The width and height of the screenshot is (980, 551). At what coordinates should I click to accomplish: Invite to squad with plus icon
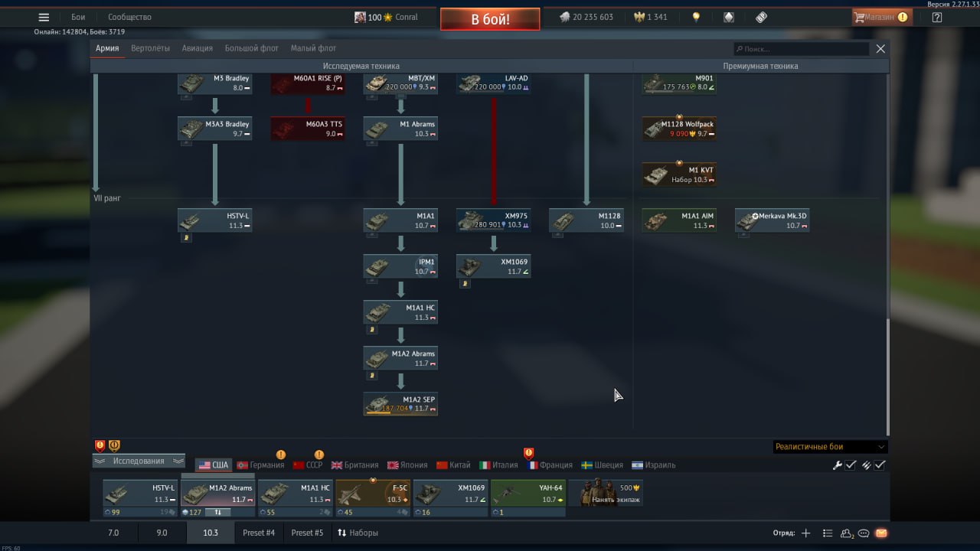point(805,533)
